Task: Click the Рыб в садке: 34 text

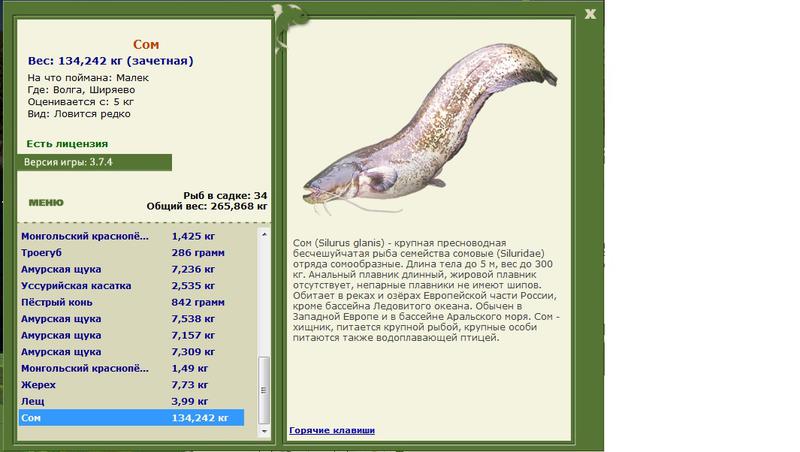Action: [225, 195]
